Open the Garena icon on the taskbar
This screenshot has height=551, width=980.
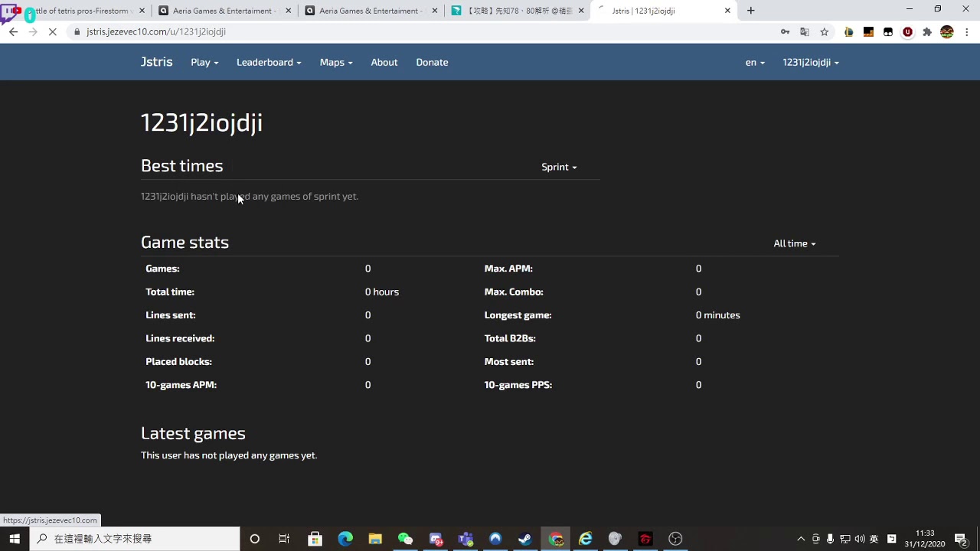point(645,539)
